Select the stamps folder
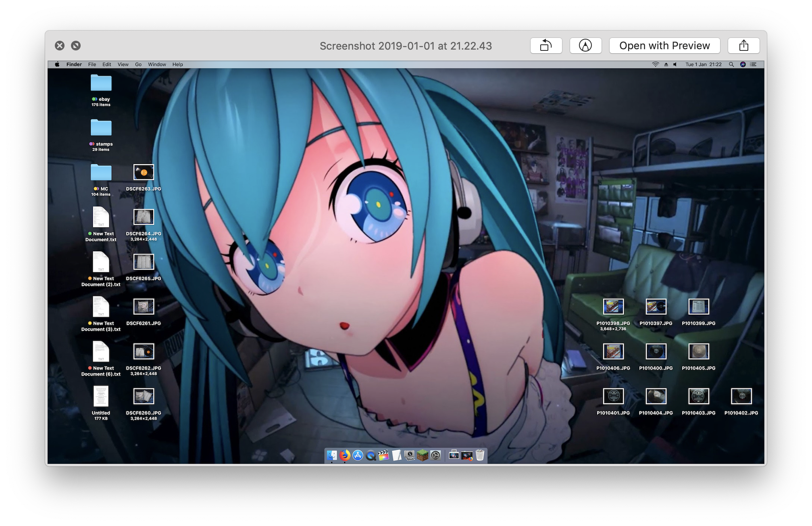 (101, 128)
